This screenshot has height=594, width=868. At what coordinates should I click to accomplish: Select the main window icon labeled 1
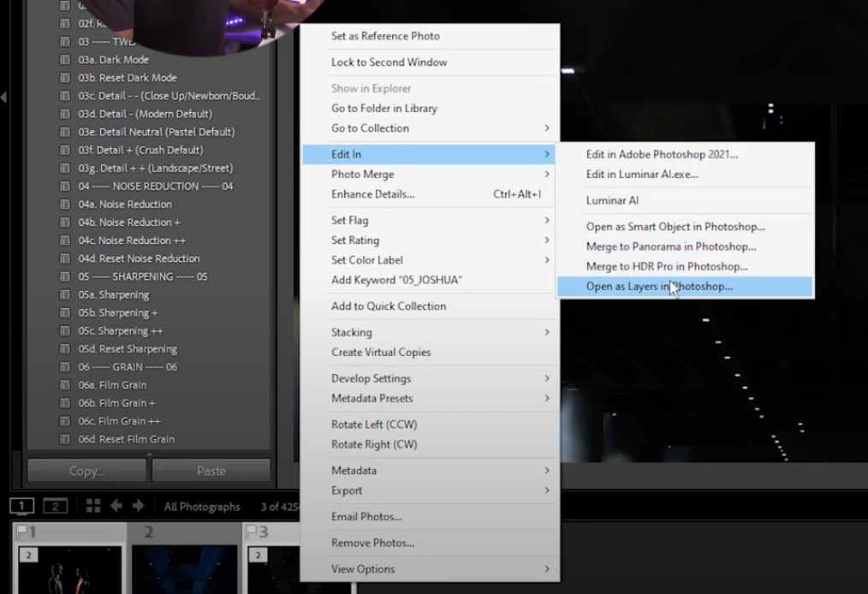pyautogui.click(x=21, y=505)
